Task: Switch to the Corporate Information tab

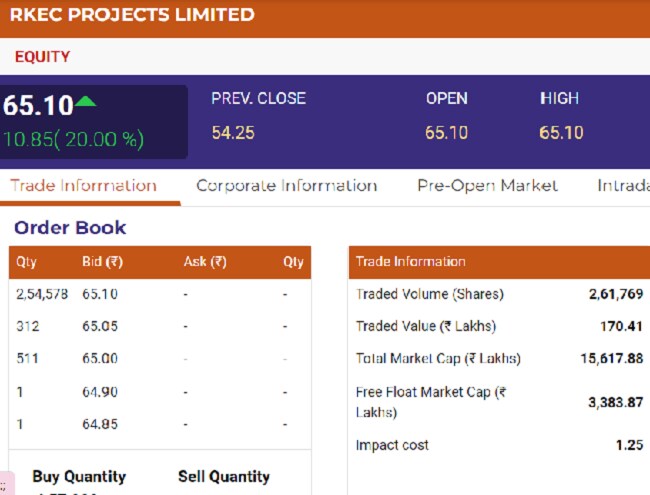Action: coord(286,185)
